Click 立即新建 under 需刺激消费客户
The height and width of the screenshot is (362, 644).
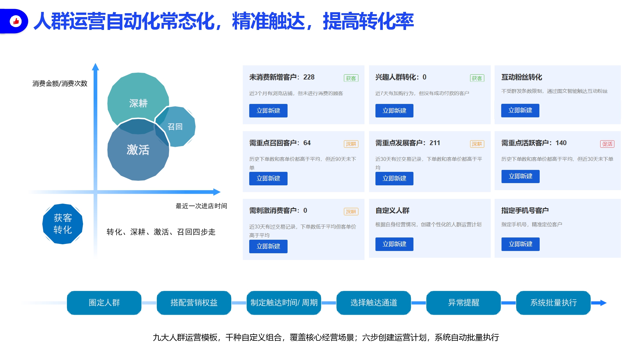pos(268,246)
